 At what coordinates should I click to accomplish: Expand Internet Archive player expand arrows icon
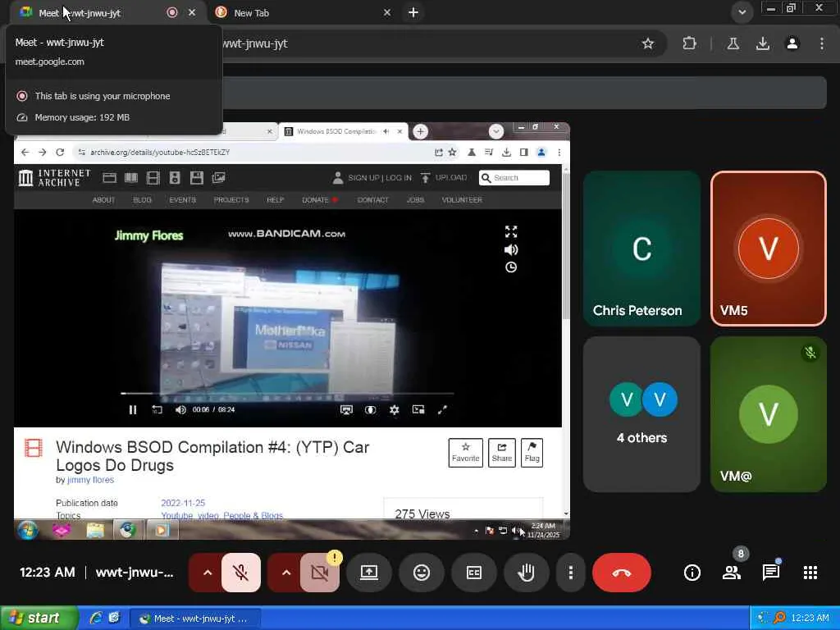coord(511,231)
